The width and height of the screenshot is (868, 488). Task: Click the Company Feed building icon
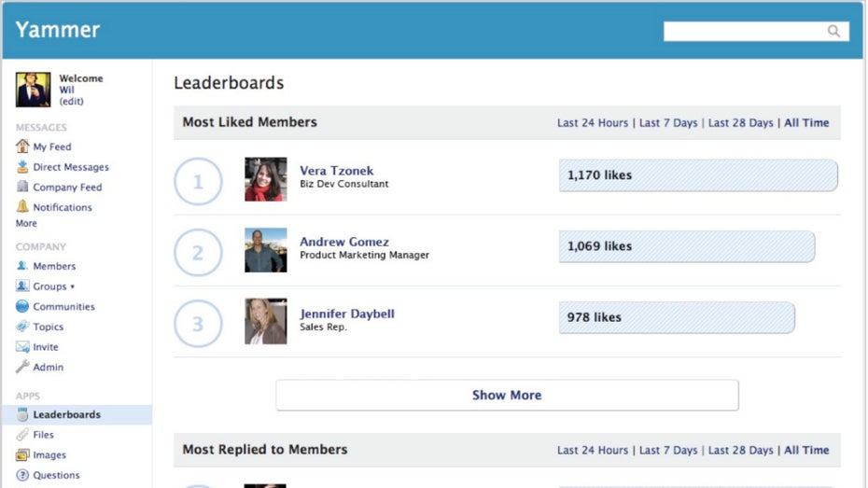pos(22,187)
